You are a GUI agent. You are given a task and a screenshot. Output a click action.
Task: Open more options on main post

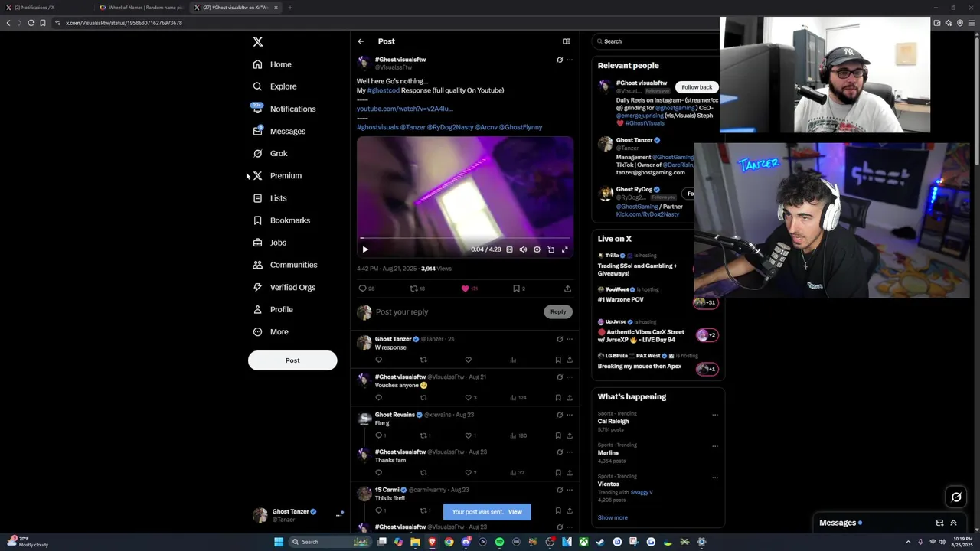[569, 60]
